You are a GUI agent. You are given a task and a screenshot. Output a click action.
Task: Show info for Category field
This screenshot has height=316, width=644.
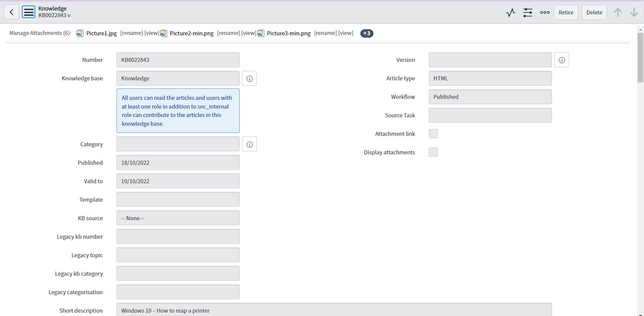tap(249, 144)
